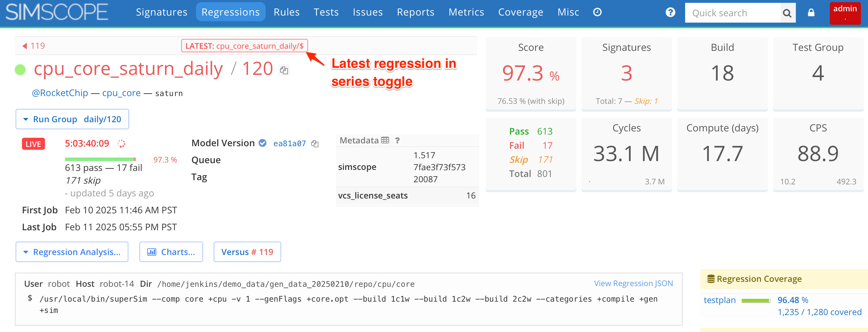This screenshot has width=868, height=332.
Task: Open the Regression Analysis dropdown
Action: click(72, 252)
